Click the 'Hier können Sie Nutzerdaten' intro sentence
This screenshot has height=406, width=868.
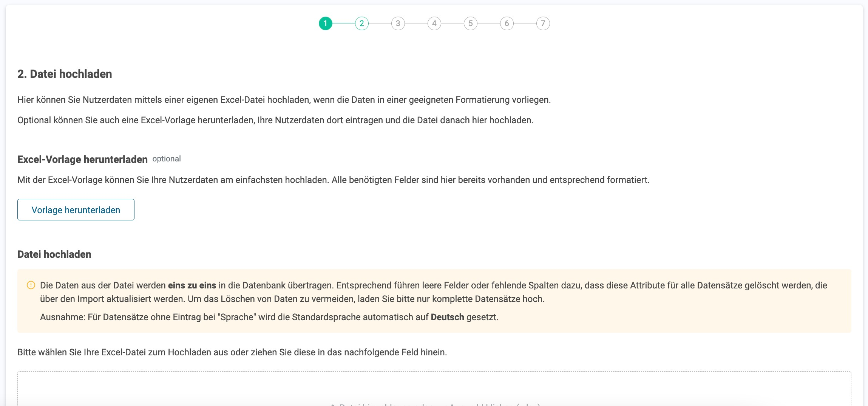pyautogui.click(x=284, y=100)
